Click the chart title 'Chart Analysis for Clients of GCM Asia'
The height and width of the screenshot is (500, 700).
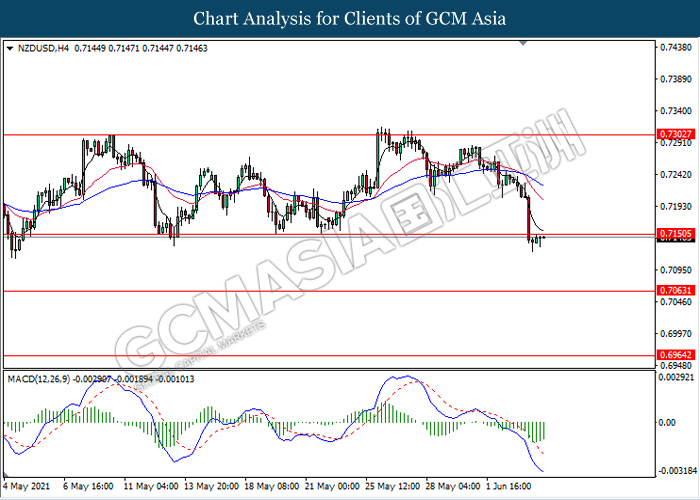click(350, 18)
